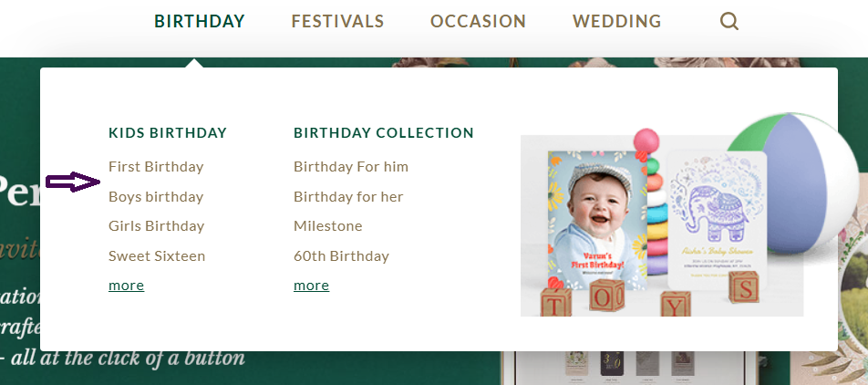868x385 pixels.
Task: Choose Girls Birthday category
Action: point(156,226)
